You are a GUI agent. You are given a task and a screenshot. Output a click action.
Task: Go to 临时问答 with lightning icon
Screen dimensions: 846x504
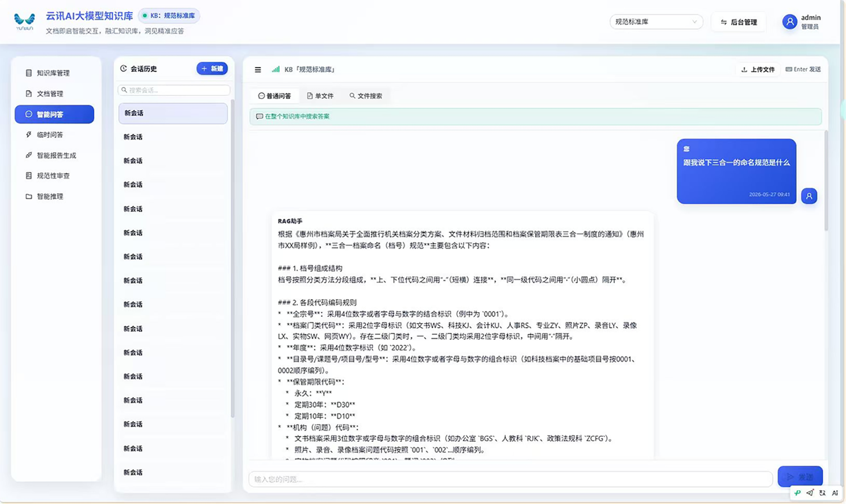point(54,135)
